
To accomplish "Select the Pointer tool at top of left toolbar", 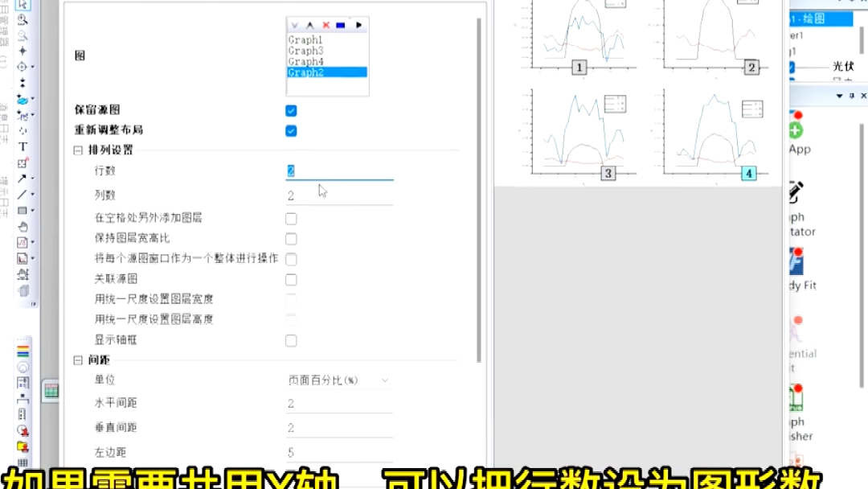I will pos(23,6).
